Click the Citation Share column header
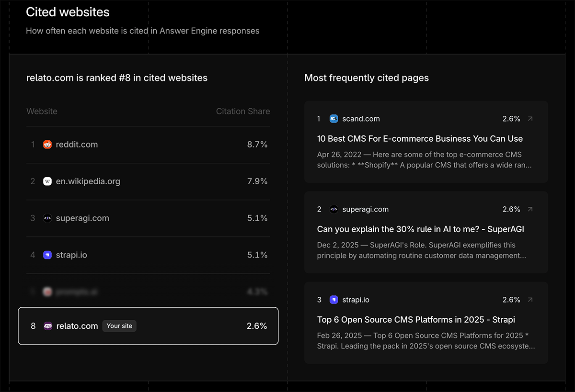Viewport: 575px width, 392px height. pos(242,112)
